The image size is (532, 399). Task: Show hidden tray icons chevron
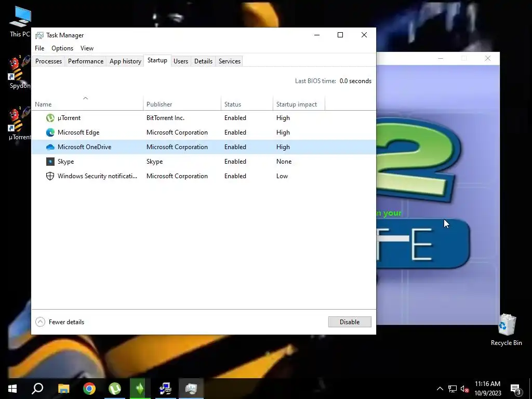tap(440, 389)
